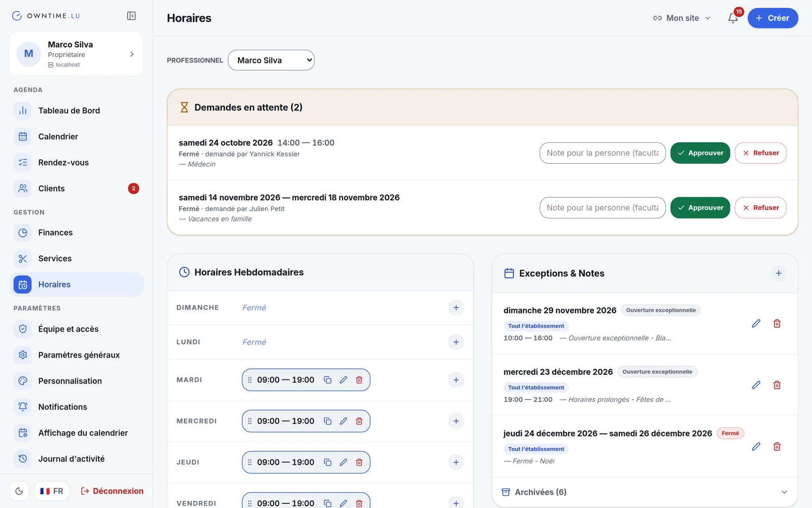Approve Yannick Kessler's request

tap(700, 153)
